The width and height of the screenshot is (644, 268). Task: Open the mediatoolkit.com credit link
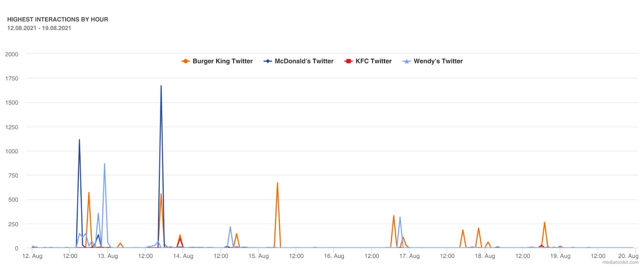click(620, 262)
